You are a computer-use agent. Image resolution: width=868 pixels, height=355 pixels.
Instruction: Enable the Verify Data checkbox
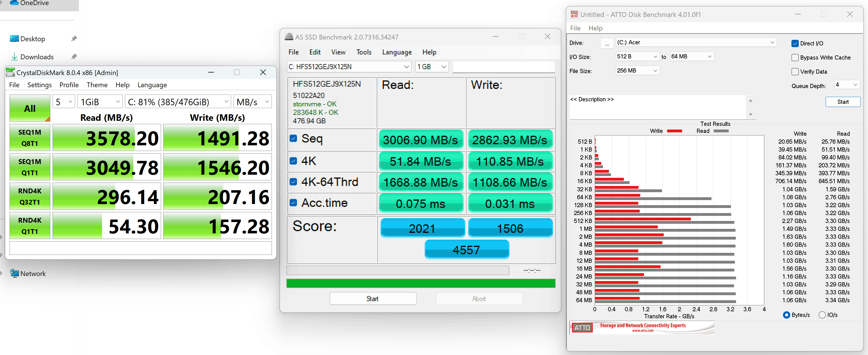click(x=795, y=72)
